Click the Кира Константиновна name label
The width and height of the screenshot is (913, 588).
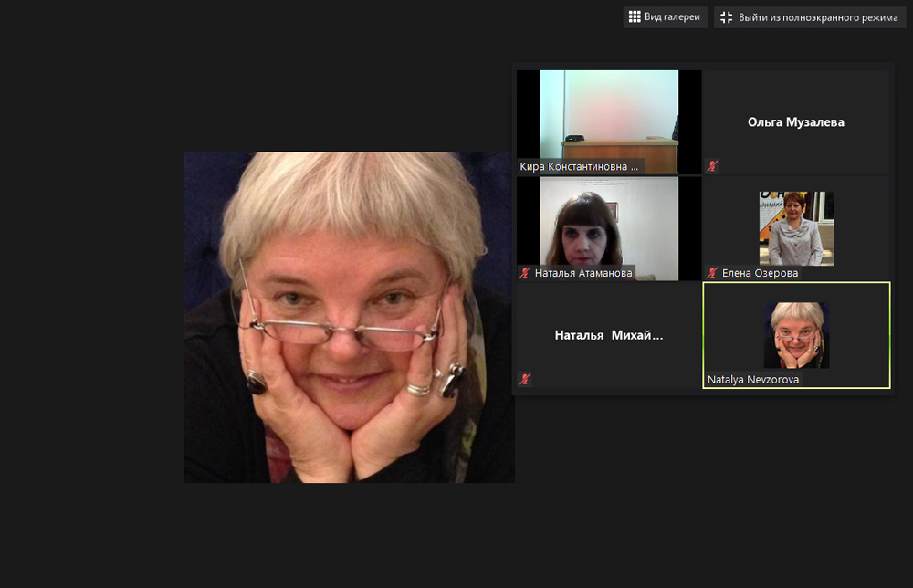tap(579, 166)
